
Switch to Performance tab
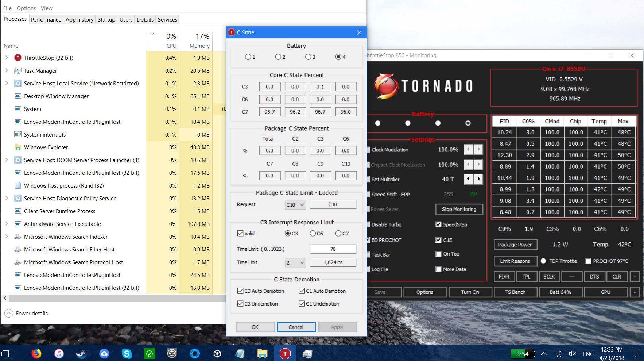pyautogui.click(x=46, y=19)
